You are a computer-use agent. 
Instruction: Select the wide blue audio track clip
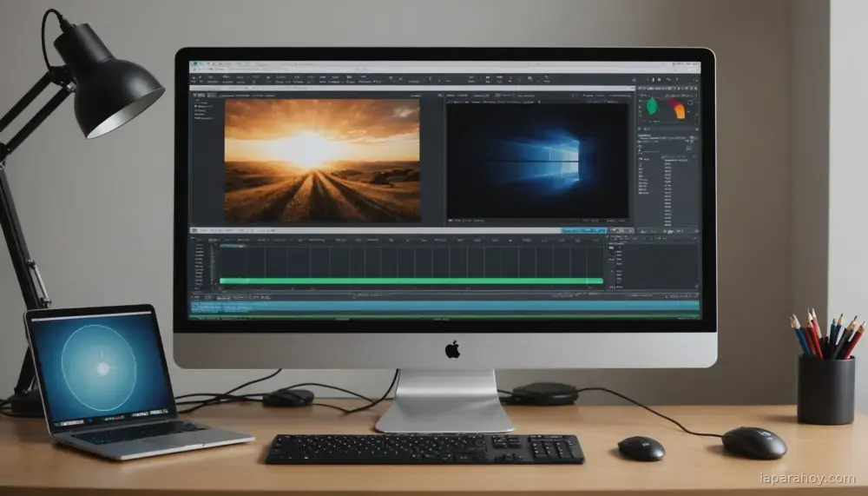coord(444,306)
